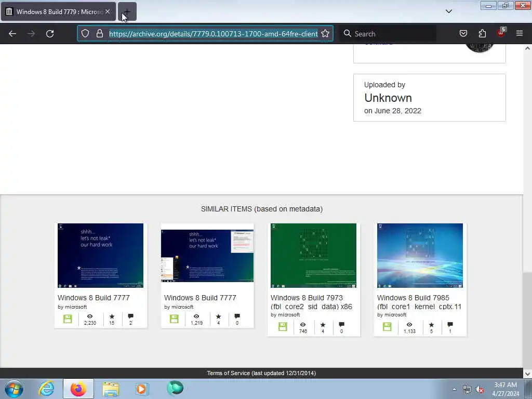Open Windows Start menu

14,389
